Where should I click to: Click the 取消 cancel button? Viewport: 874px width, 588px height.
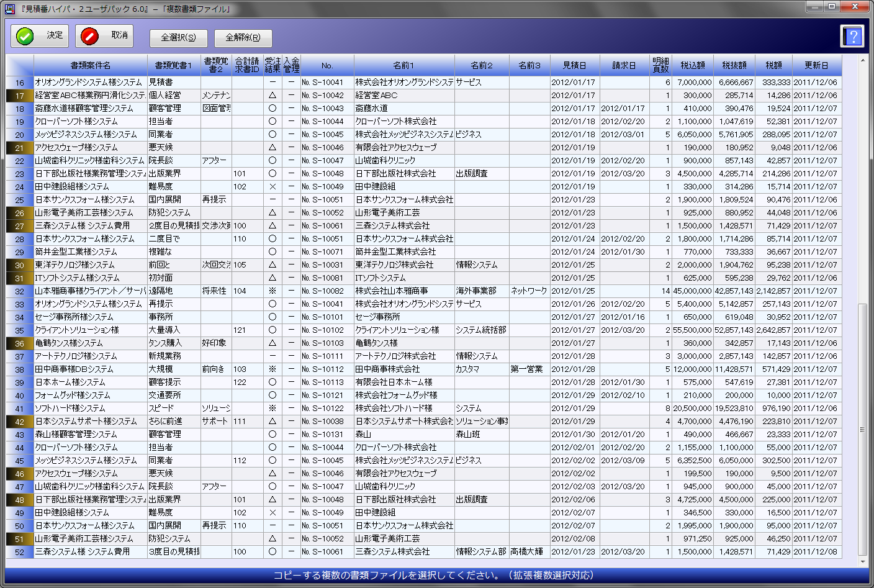click(104, 35)
